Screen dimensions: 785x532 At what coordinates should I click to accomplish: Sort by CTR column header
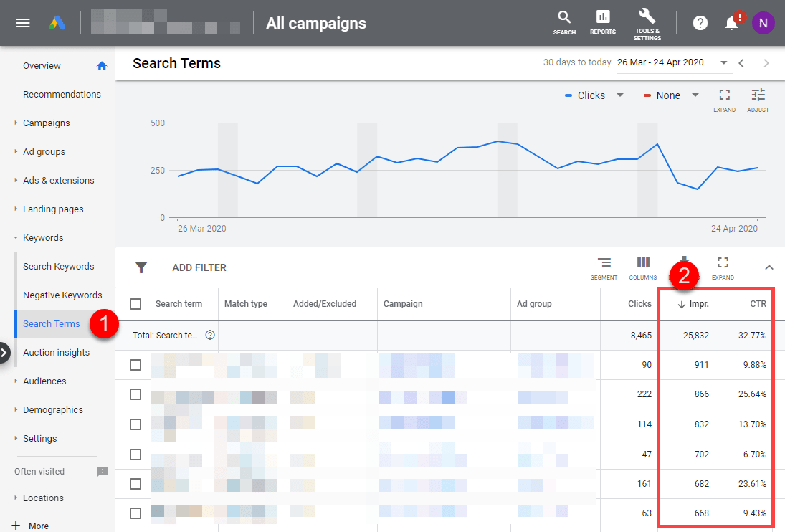[758, 304]
